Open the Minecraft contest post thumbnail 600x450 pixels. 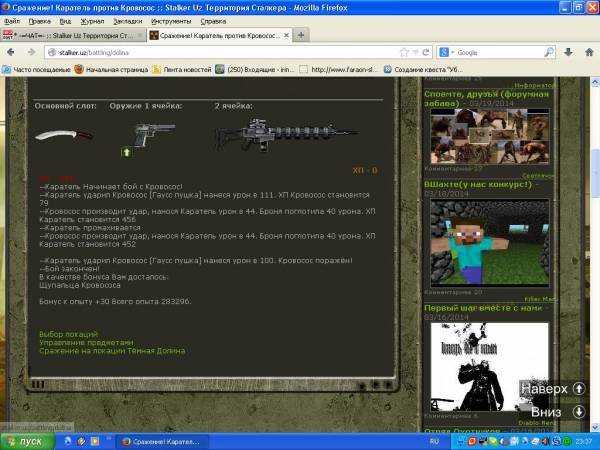489,243
